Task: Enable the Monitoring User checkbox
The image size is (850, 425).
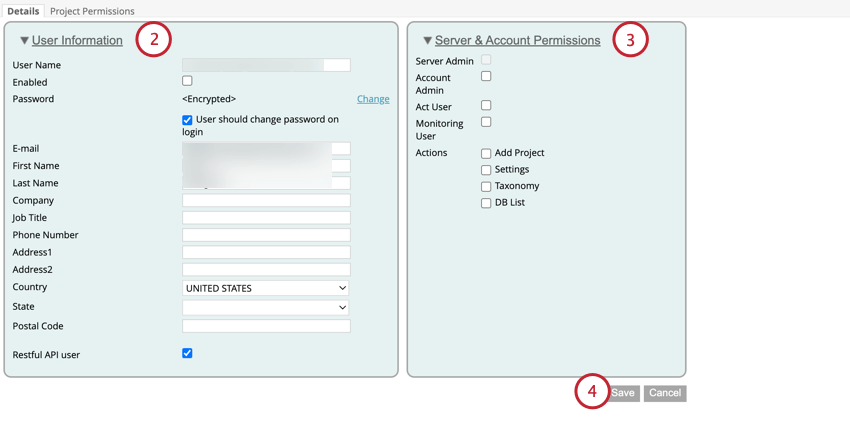Action: (x=486, y=122)
